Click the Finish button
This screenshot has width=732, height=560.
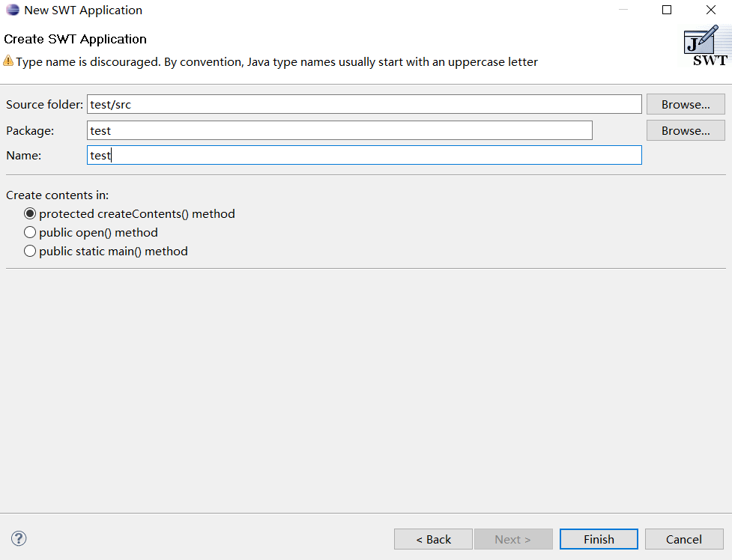click(598, 538)
